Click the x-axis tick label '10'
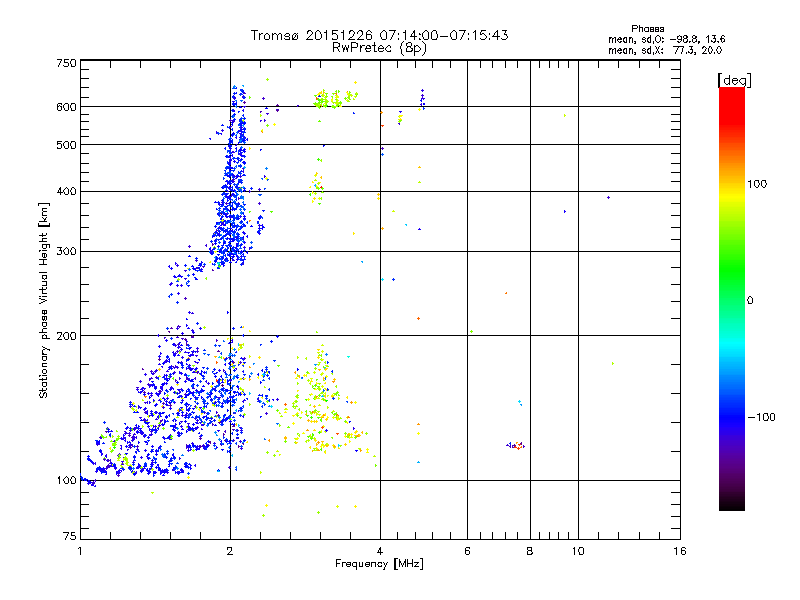The height and width of the screenshot is (600, 800). pyautogui.click(x=578, y=551)
